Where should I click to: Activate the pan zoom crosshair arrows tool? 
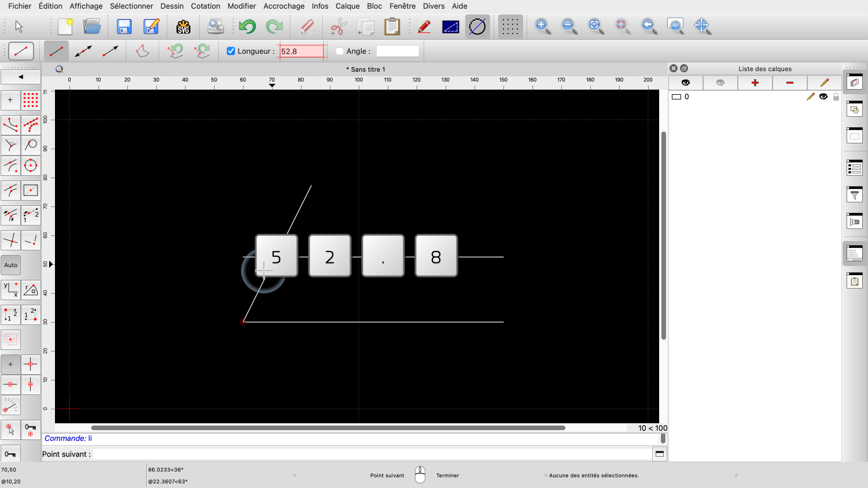click(x=702, y=26)
